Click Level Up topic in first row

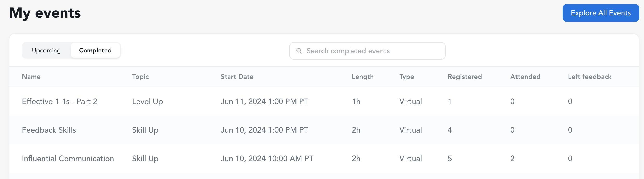point(147,102)
